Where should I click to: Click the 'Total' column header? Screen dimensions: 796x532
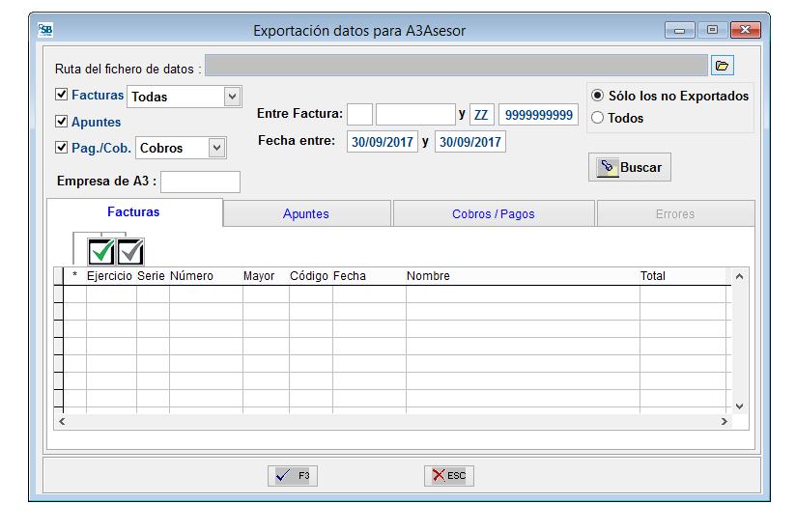[683, 276]
